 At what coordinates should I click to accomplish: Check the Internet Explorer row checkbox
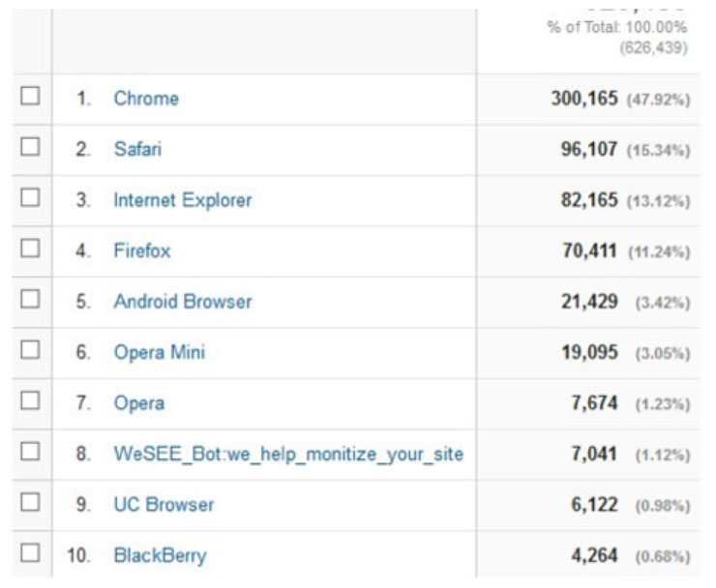pos(30,198)
